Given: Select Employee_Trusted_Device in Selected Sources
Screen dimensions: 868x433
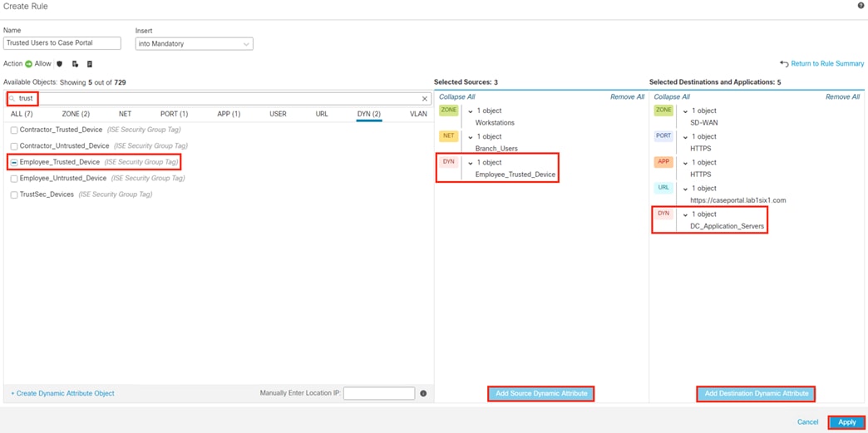Looking at the screenshot, I should [x=515, y=175].
